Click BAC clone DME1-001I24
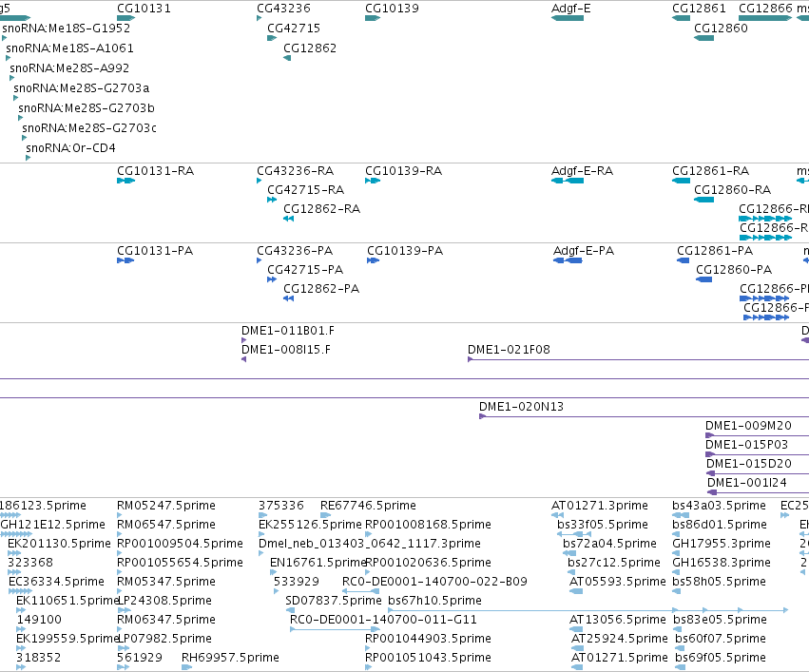 coord(746,483)
